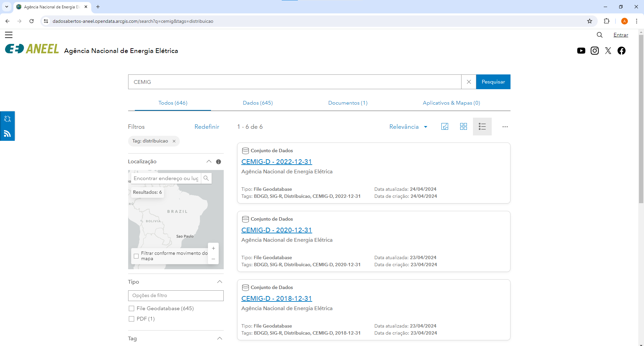Click the Entrar sign-in link
Viewport: 644px width, 346px height.
point(621,35)
